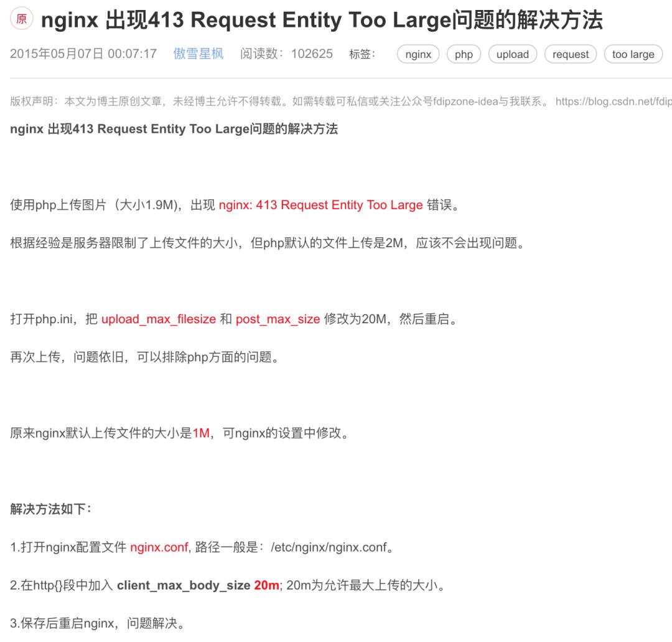
Task: Click the article title heading
Action: click(x=322, y=20)
